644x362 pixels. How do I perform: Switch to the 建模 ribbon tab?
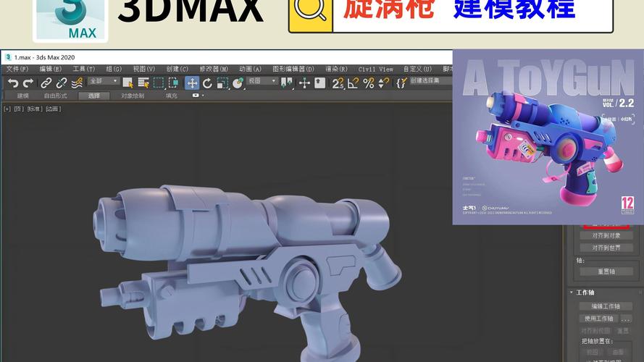coord(23,96)
